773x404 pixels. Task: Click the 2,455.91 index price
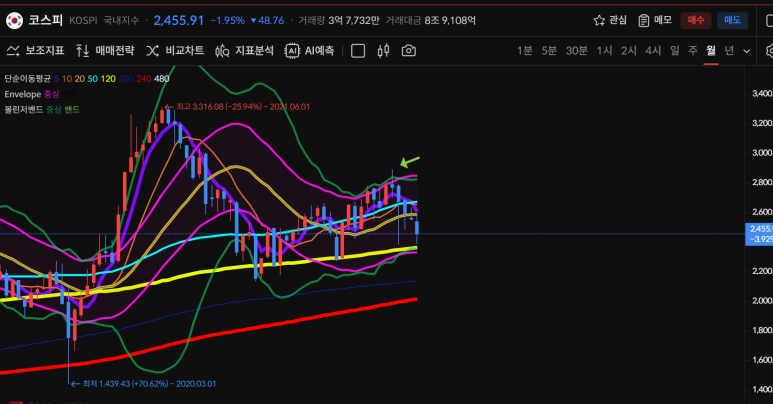(x=178, y=20)
